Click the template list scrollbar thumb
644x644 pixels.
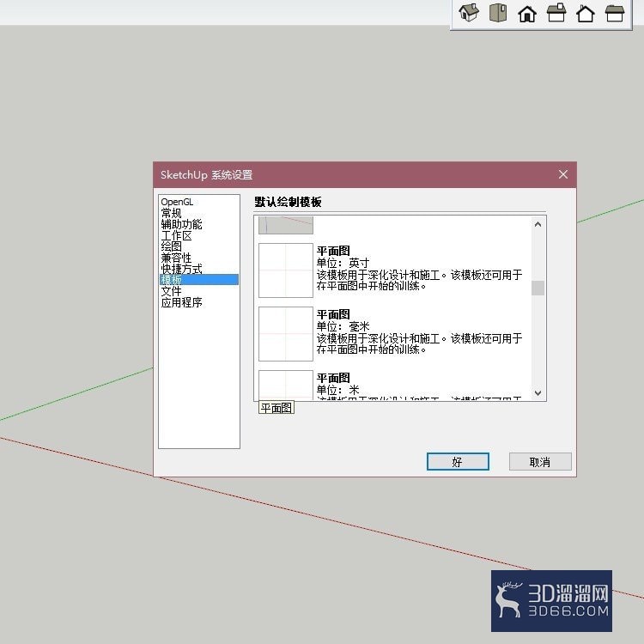coord(538,288)
